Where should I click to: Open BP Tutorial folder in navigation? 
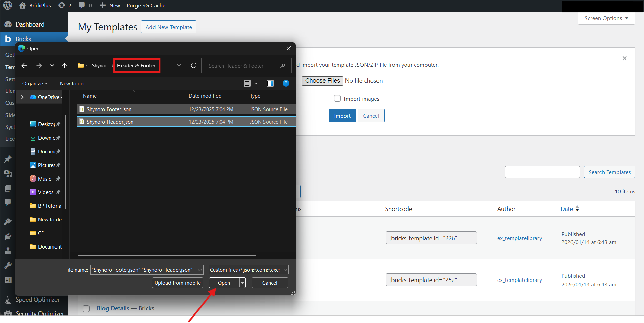click(45, 206)
